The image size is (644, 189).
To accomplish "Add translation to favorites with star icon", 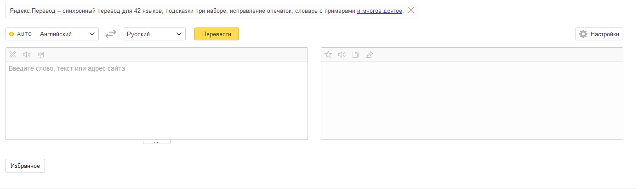I will (x=328, y=55).
